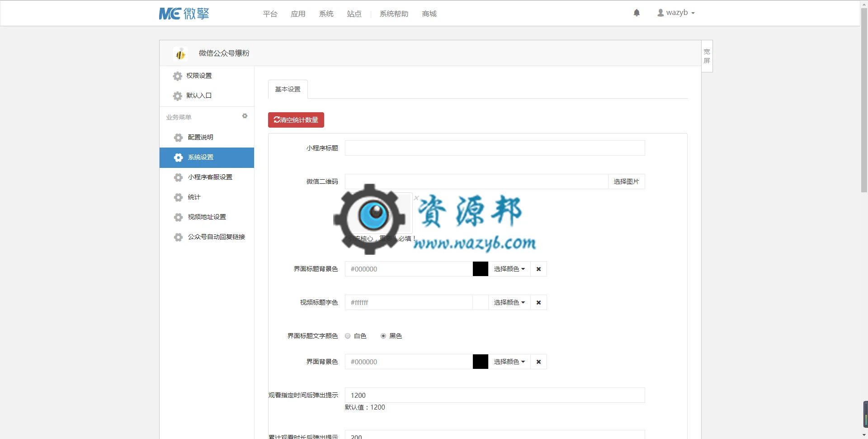868x439 pixels.
Task: Click the red 清空统计数量 button
Action: (296, 120)
